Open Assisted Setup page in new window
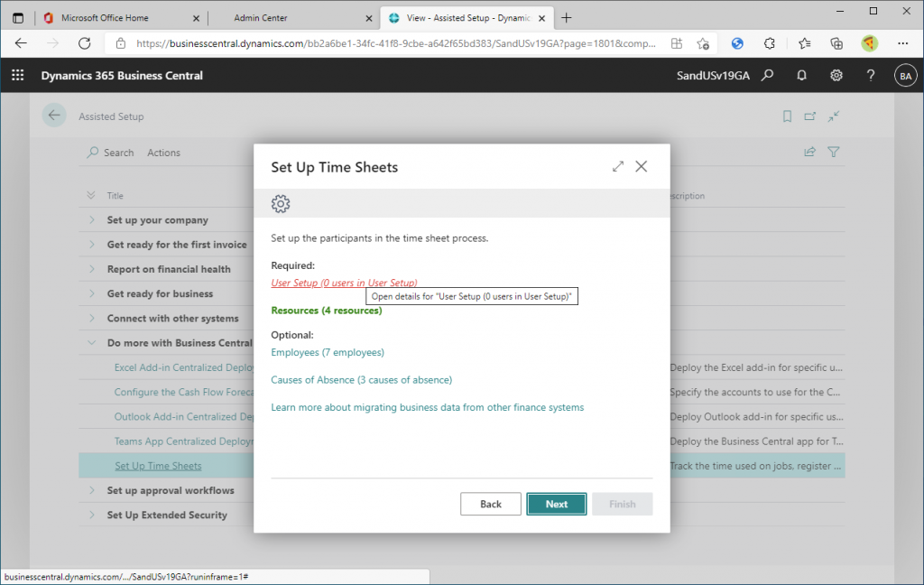Image resolution: width=924 pixels, height=585 pixels. (810, 116)
